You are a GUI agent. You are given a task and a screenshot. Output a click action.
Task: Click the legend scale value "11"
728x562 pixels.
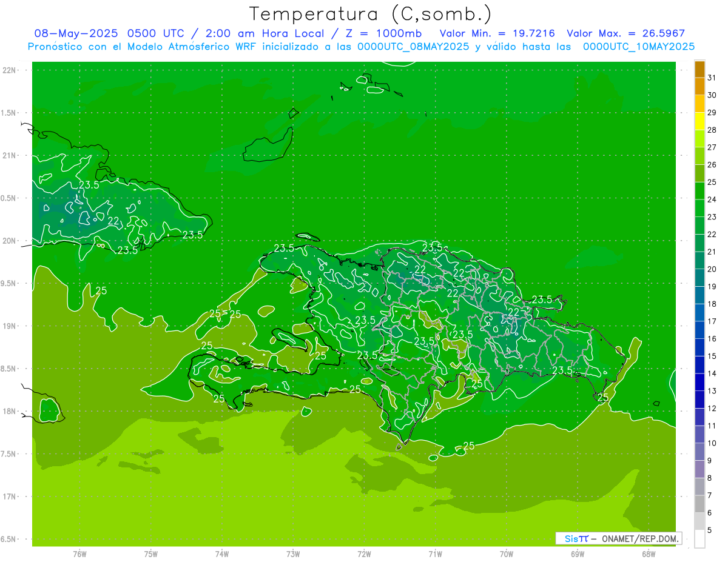(712, 426)
